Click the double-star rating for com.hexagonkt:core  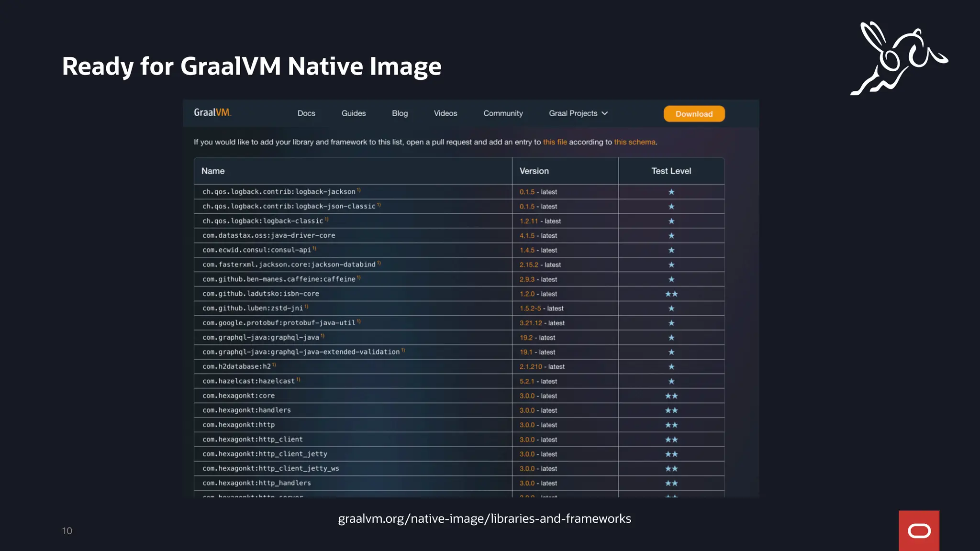[x=671, y=396]
